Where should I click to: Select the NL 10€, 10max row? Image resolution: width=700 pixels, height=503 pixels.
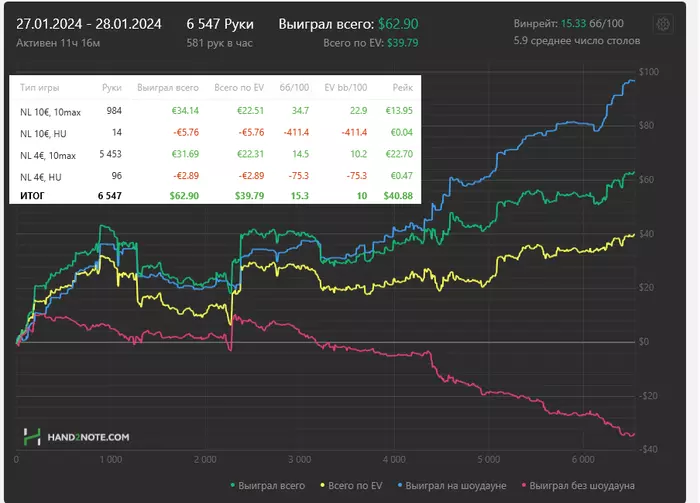pos(215,111)
